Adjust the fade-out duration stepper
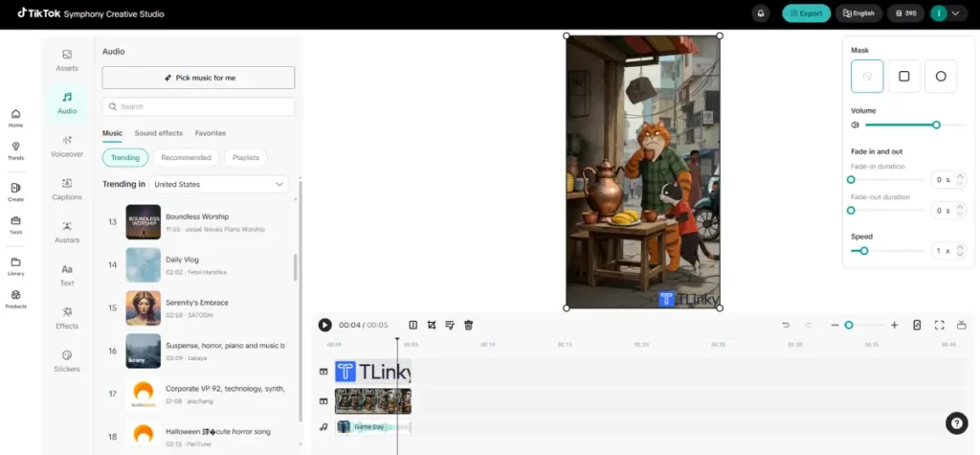Viewport: 980px width, 455px height. click(x=960, y=211)
